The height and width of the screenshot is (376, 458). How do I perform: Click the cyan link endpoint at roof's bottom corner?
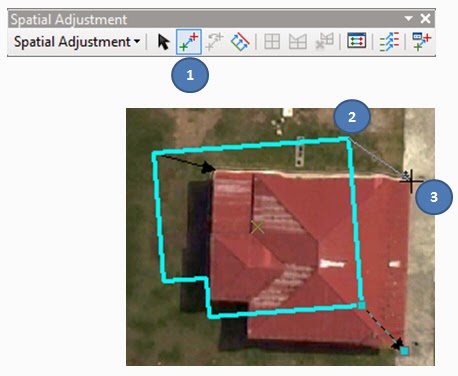[404, 351]
